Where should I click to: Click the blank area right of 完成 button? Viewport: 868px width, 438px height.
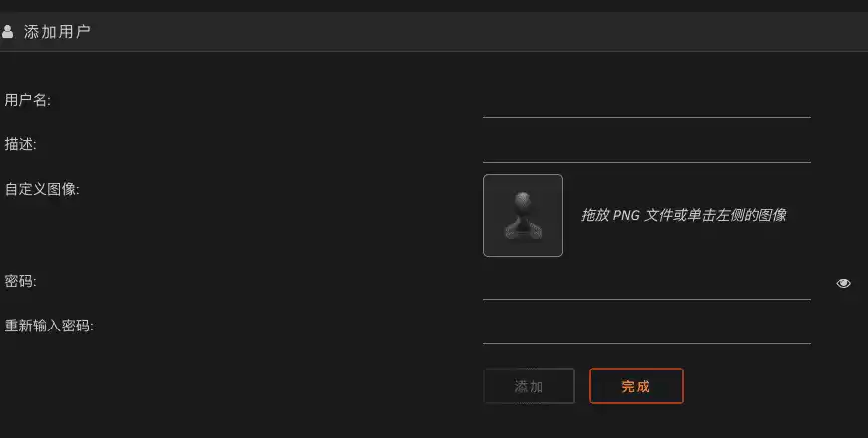[775, 386]
